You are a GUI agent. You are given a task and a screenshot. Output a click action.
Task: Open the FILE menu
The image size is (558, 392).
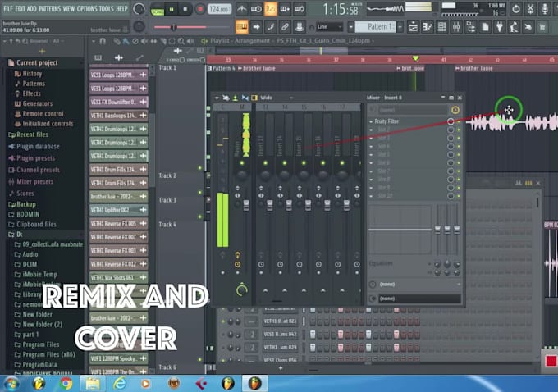[x=8, y=8]
